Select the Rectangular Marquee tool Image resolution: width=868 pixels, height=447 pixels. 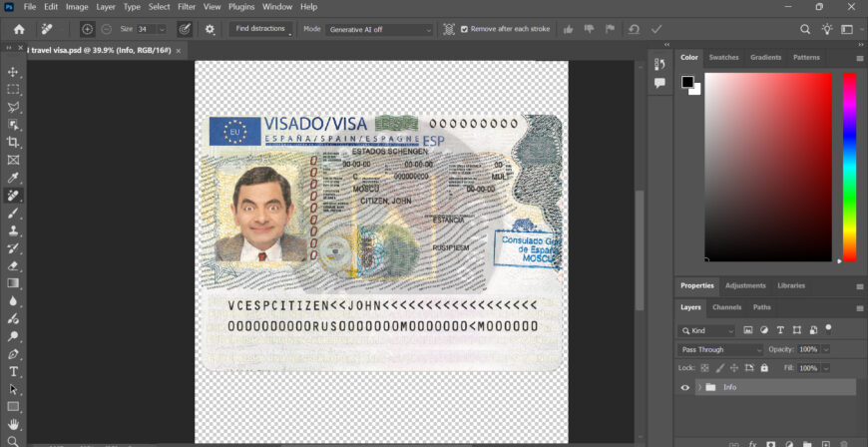point(13,89)
